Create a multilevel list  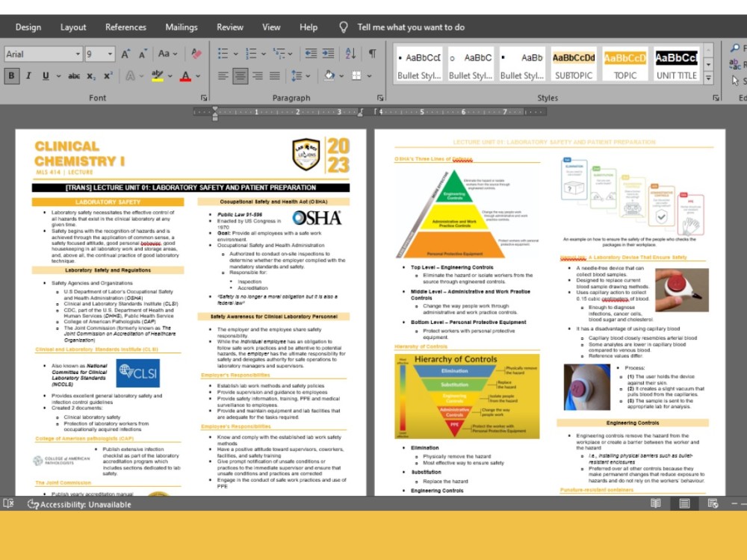click(279, 53)
